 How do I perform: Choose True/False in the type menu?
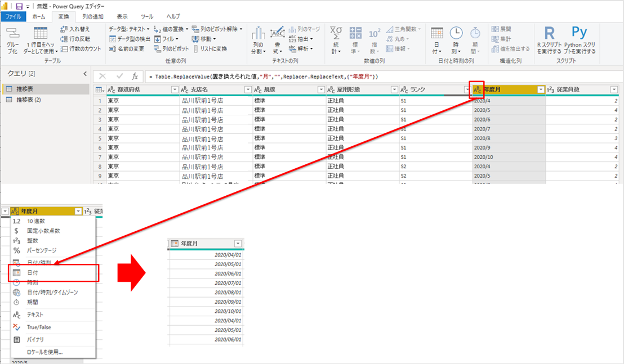39,327
